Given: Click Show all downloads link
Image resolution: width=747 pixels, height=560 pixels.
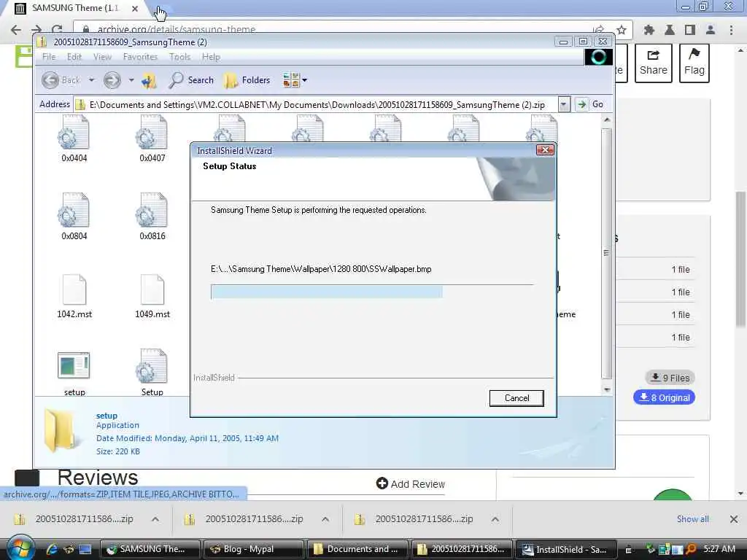Looking at the screenshot, I should (693, 519).
